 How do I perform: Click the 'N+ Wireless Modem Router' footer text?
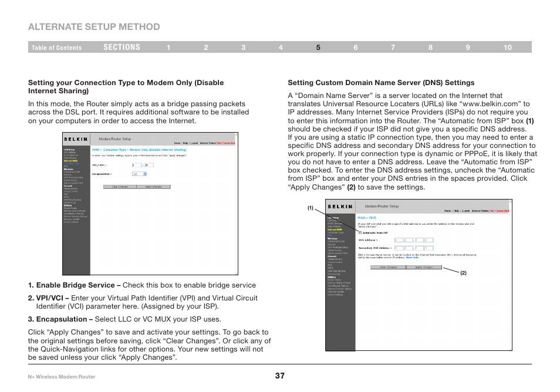[x=62, y=377]
